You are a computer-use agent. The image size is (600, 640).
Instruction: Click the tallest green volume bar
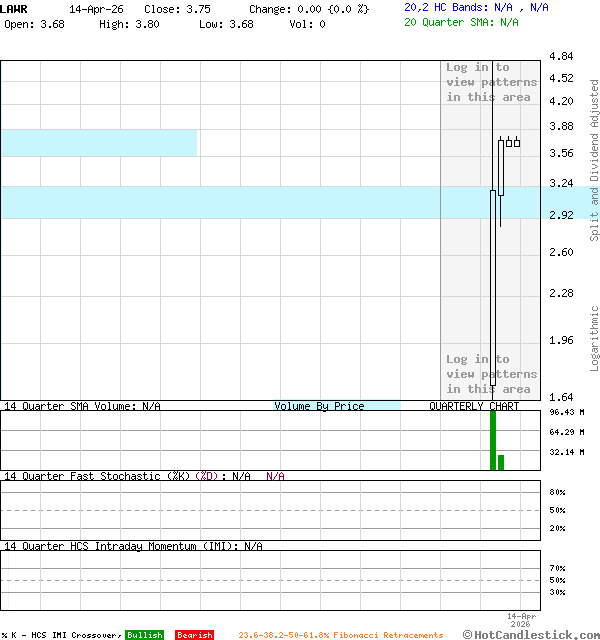[x=493, y=440]
